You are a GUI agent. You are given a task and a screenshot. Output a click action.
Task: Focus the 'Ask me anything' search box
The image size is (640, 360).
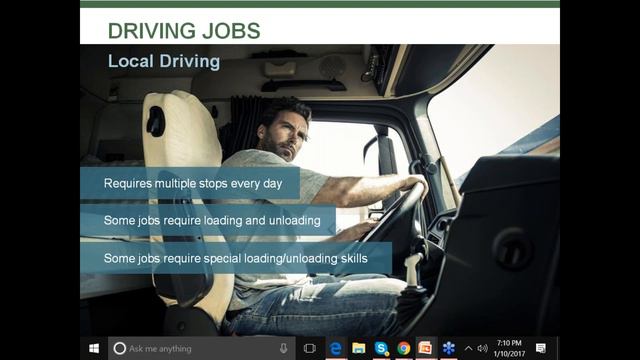tap(202, 348)
